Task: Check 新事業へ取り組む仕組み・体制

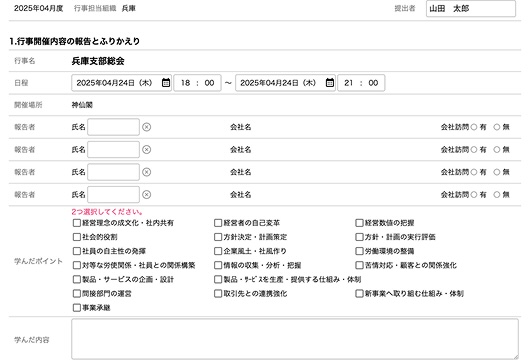Action: [x=359, y=294]
